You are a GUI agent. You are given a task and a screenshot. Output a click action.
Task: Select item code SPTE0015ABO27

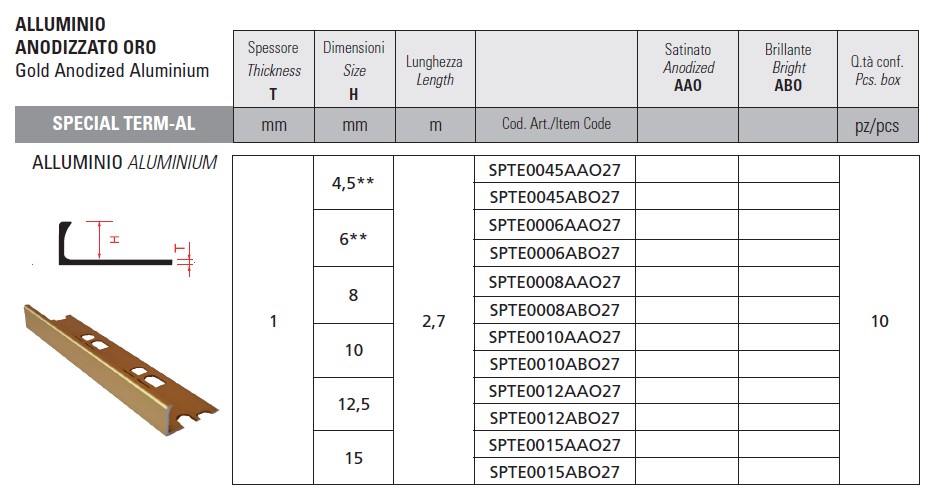(555, 471)
